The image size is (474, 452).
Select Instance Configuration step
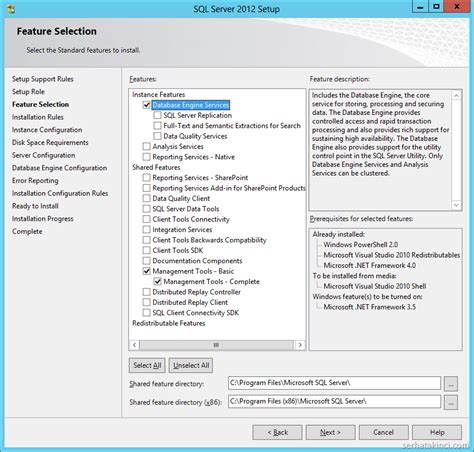point(47,130)
